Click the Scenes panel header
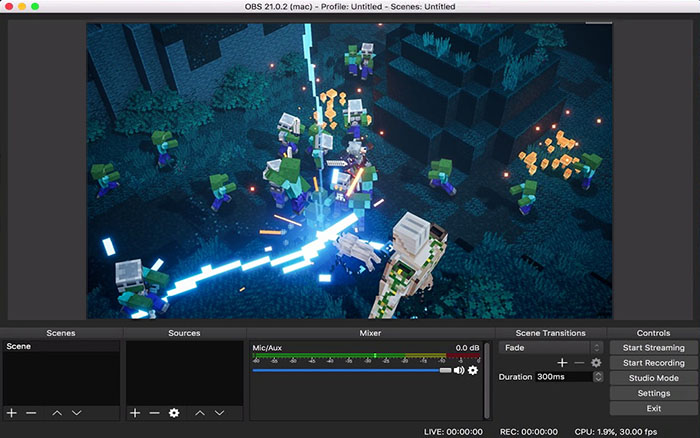Image resolution: width=700 pixels, height=438 pixels. [61, 333]
